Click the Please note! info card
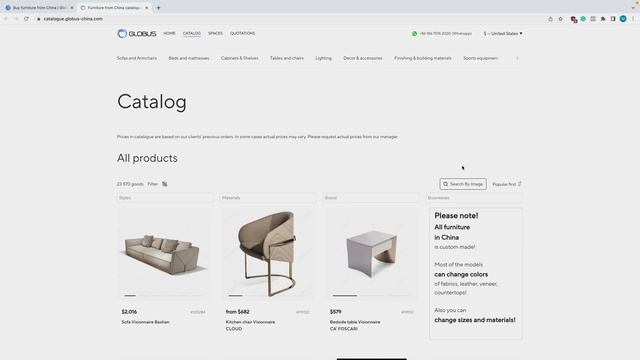Viewport: 640px width, 360px height. click(x=476, y=273)
